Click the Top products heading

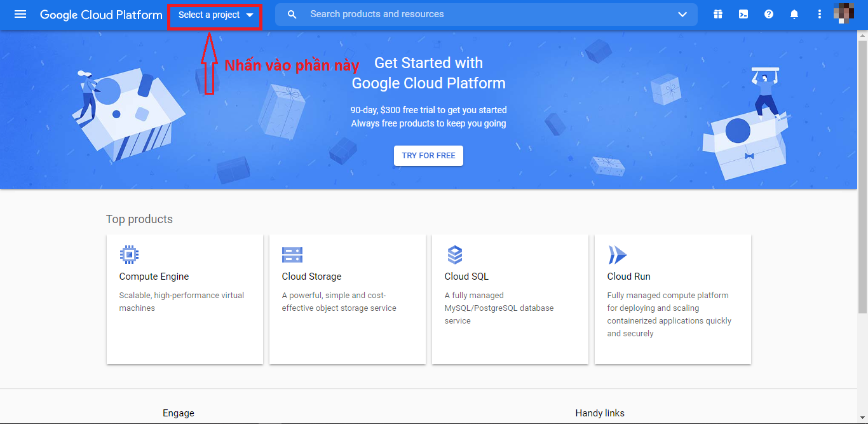coord(139,219)
